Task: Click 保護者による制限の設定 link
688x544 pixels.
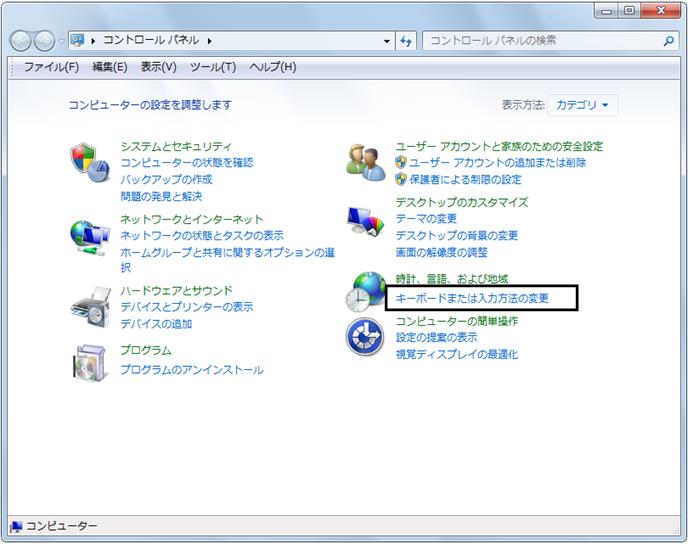Action: click(x=465, y=179)
